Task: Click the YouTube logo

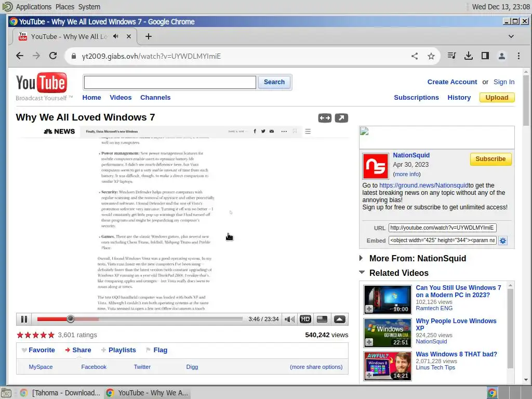Action: coord(42,83)
